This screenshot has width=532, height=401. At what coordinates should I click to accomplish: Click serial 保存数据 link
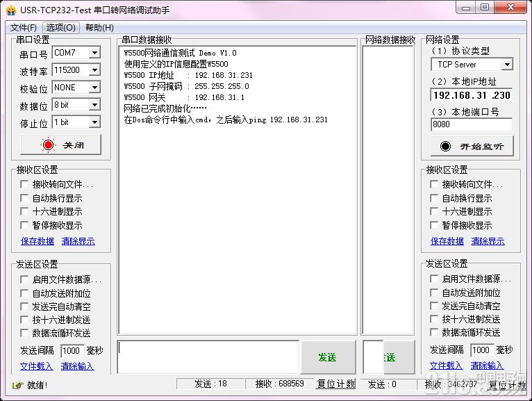pos(38,241)
